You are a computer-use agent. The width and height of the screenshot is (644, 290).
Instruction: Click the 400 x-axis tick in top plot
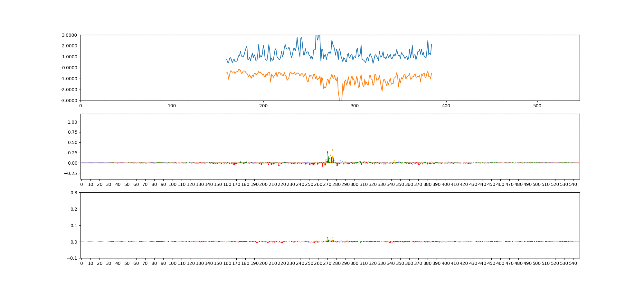pyautogui.click(x=446, y=106)
